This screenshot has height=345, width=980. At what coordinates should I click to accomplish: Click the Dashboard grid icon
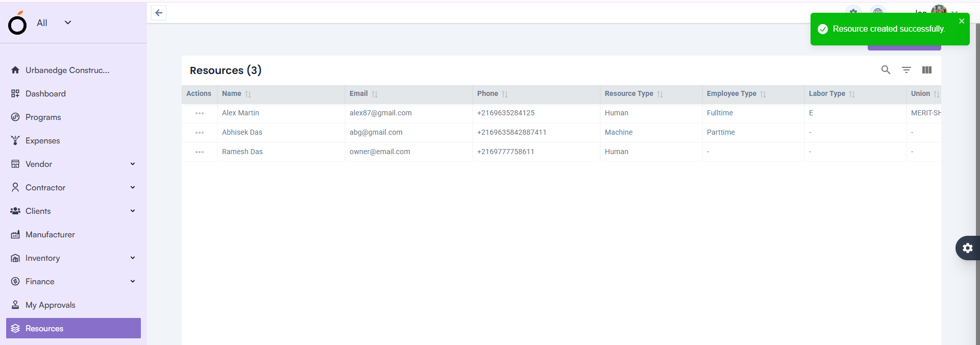pyautogui.click(x=15, y=93)
